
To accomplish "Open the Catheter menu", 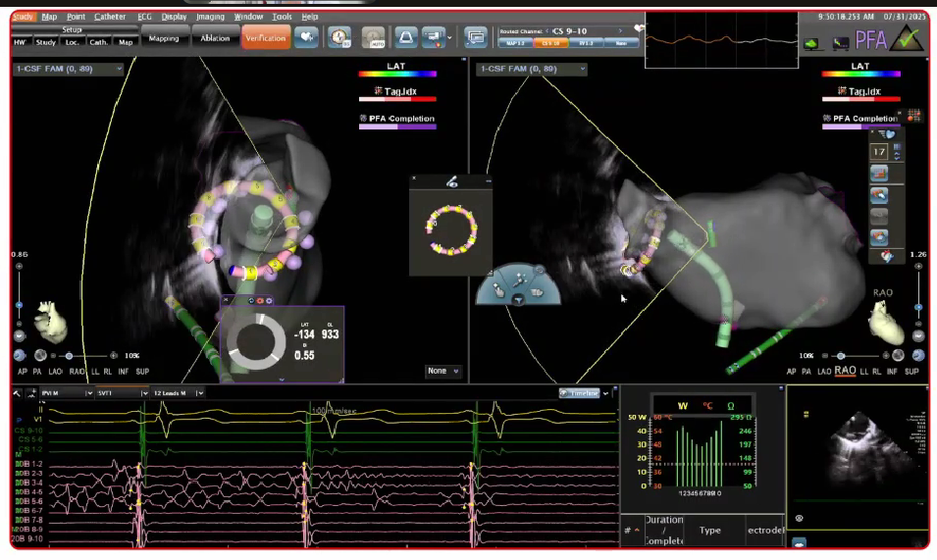I will pyautogui.click(x=110, y=17).
